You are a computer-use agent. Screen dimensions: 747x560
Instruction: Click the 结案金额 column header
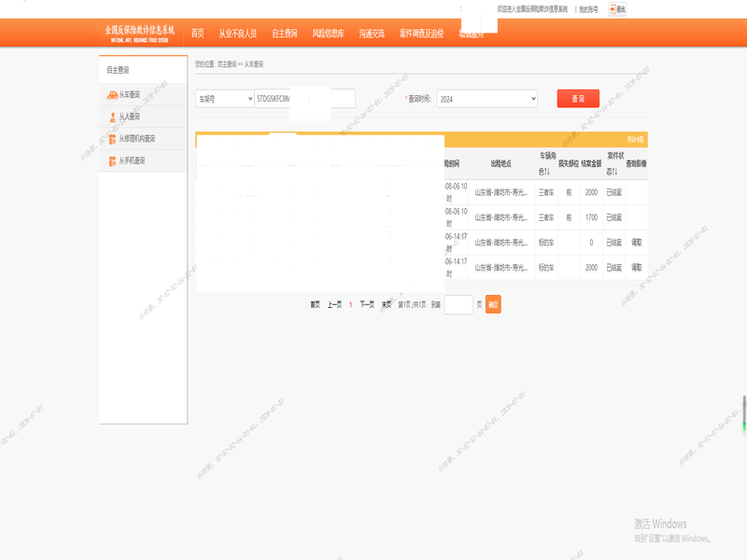[x=591, y=164]
